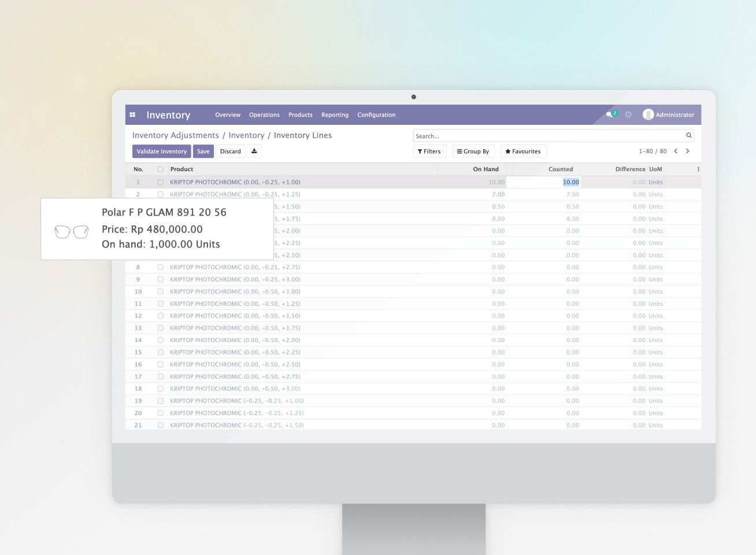Open the Administrator user menu
This screenshot has height=555, width=756.
pos(669,114)
